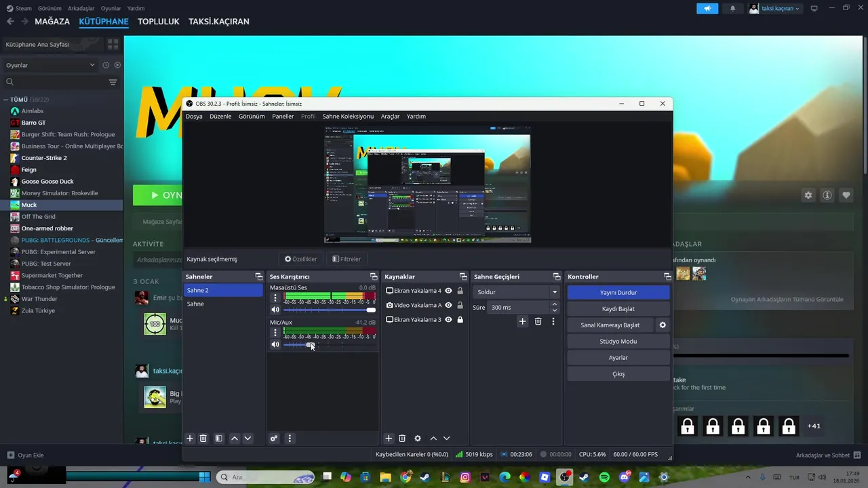Viewport: 868px width, 488px height.
Task: Hide Ekran Yakalama 4 source eye
Action: pyautogui.click(x=448, y=291)
